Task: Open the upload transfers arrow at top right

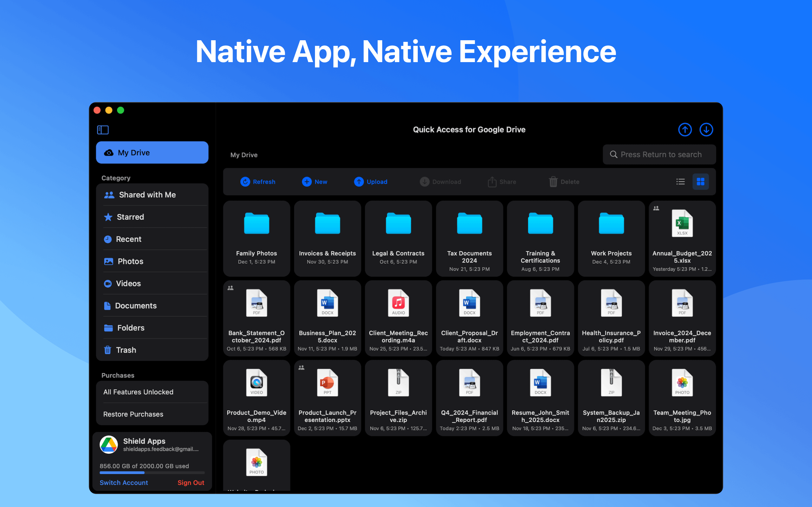Action: click(685, 129)
